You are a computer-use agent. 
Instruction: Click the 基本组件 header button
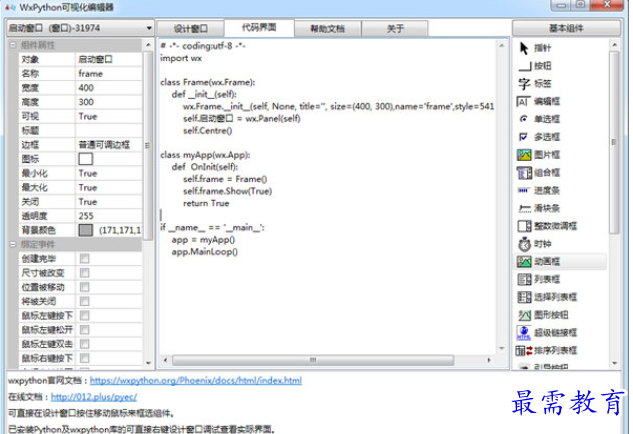tap(566, 28)
